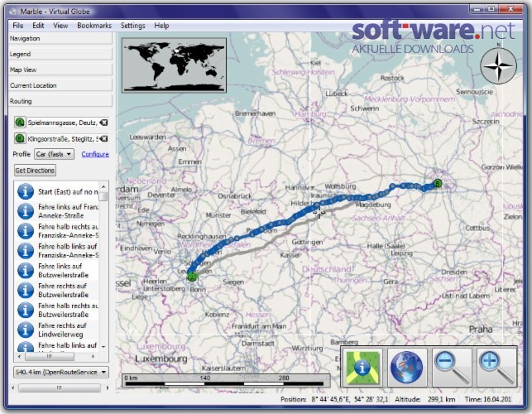Click the directions list scroll up arrow

tap(103, 187)
